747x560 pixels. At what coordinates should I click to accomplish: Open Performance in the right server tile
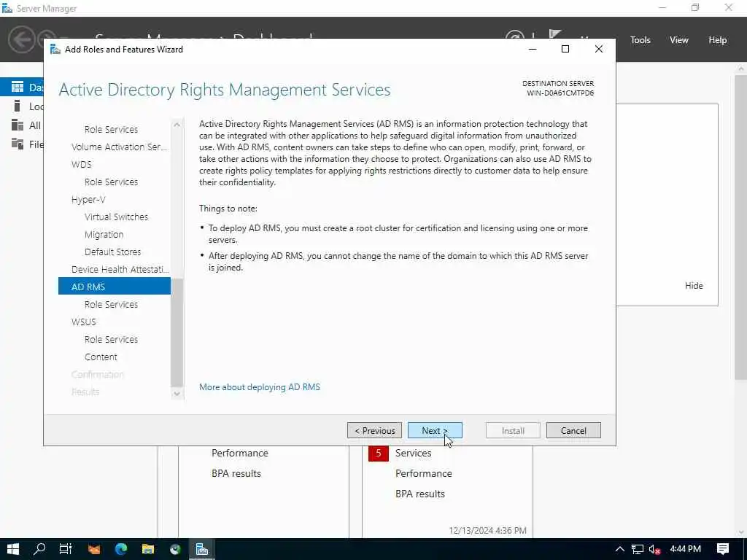pos(424,473)
